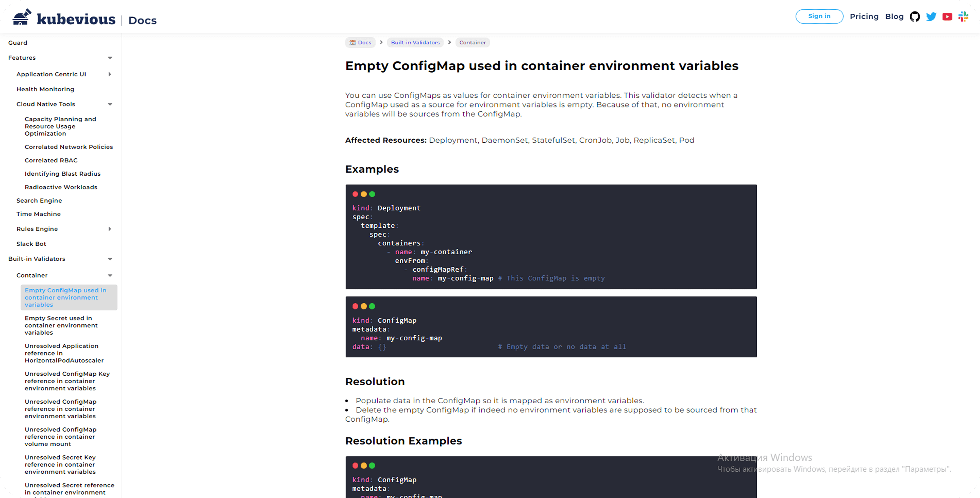Open the GitHub icon link
This screenshot has width=980, height=498.
pyautogui.click(x=915, y=16)
